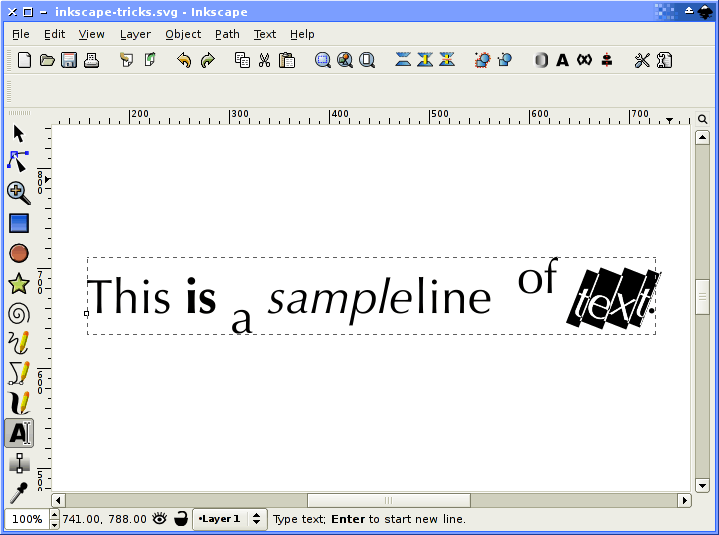
Task: Click horizontal scrollbar right arrow
Action: [684, 500]
